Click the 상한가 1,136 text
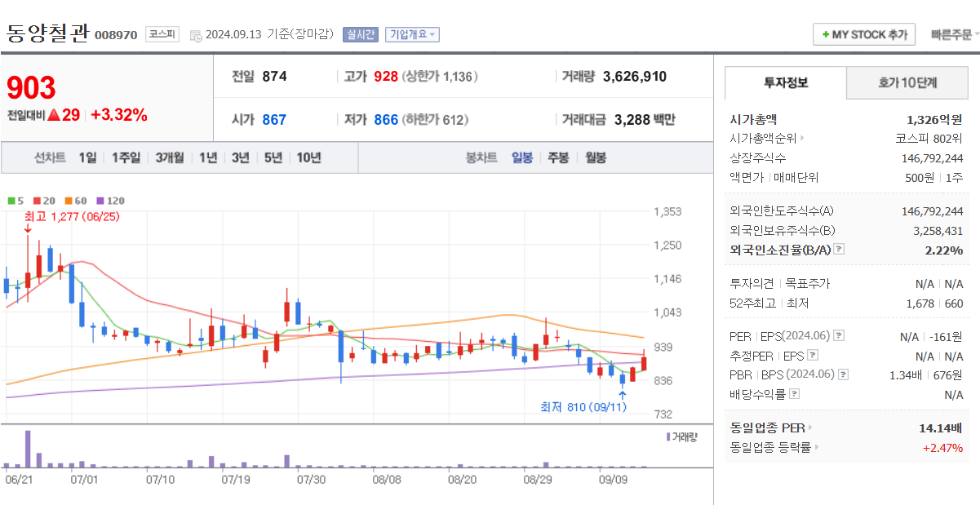 pyautogui.click(x=441, y=77)
